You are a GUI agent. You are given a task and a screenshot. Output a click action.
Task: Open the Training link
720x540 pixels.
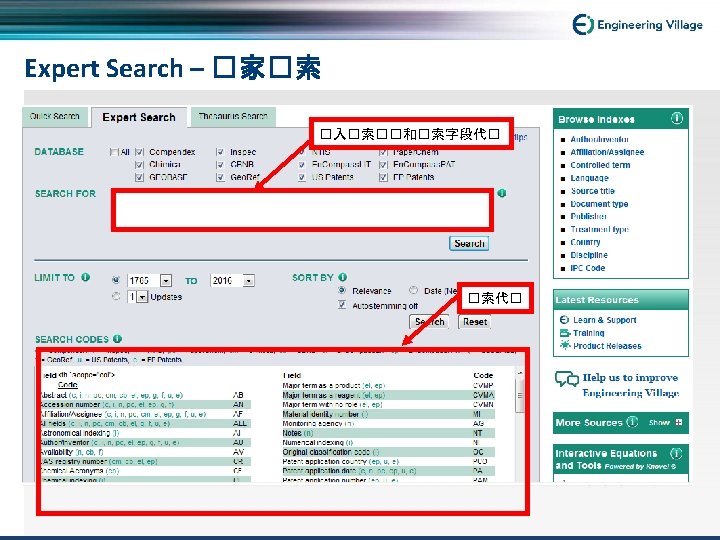pos(588,333)
